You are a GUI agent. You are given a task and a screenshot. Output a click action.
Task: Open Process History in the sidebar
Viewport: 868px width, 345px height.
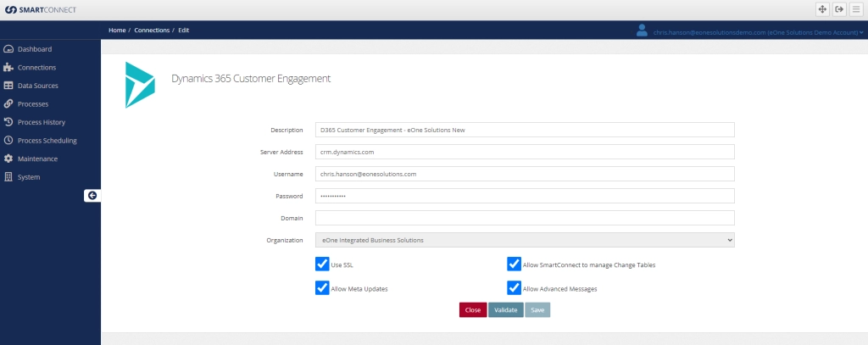click(42, 122)
